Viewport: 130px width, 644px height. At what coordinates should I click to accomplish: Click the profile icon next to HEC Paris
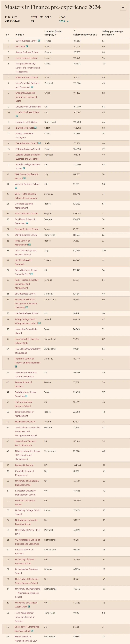click(27, 46)
